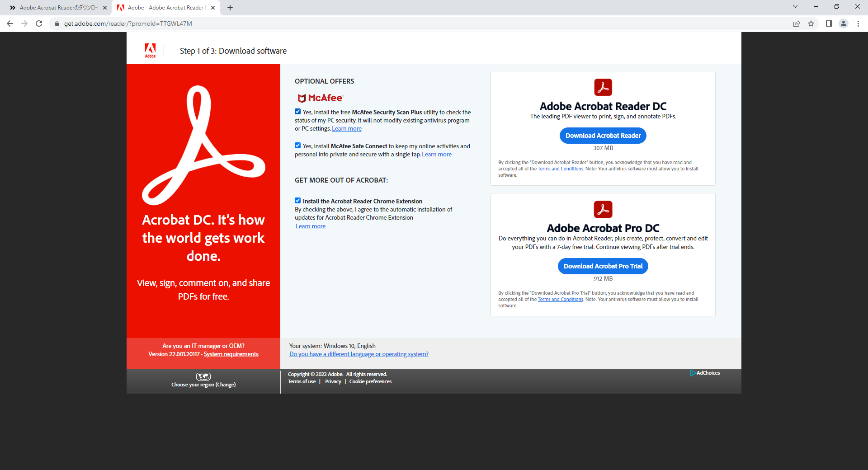Screen dimensions: 868x470
Task: Open Chrome's three-dot menu
Action: [x=858, y=23]
